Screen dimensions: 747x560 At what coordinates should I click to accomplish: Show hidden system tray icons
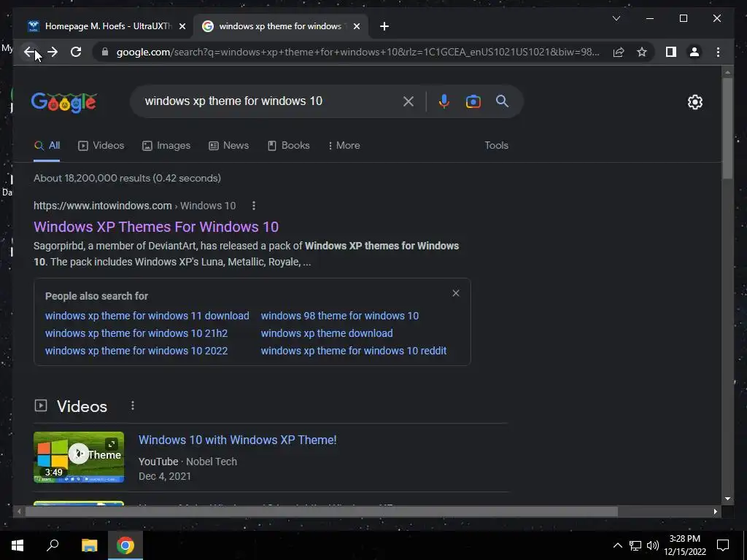(x=617, y=545)
